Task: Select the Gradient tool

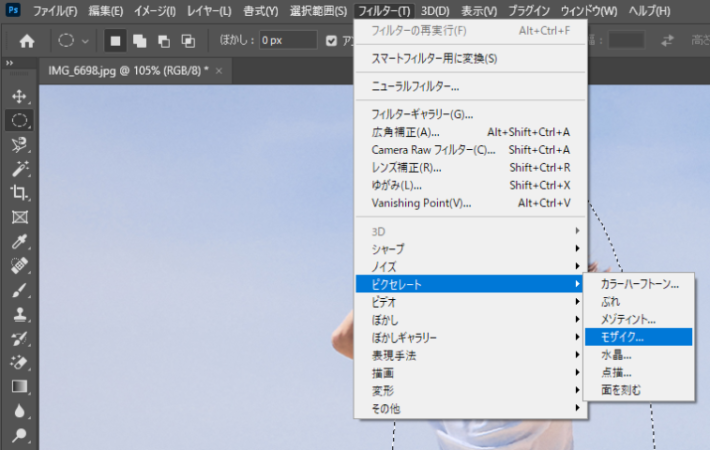Action: pyautogui.click(x=19, y=387)
